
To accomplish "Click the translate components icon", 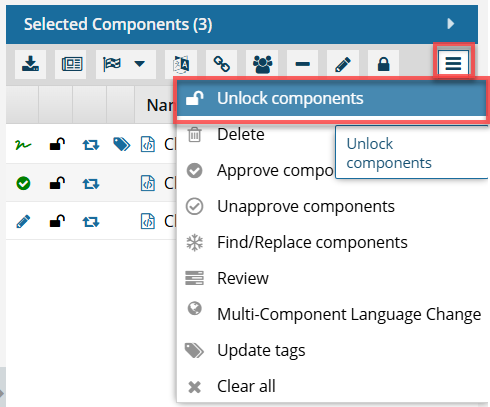I will point(182,64).
